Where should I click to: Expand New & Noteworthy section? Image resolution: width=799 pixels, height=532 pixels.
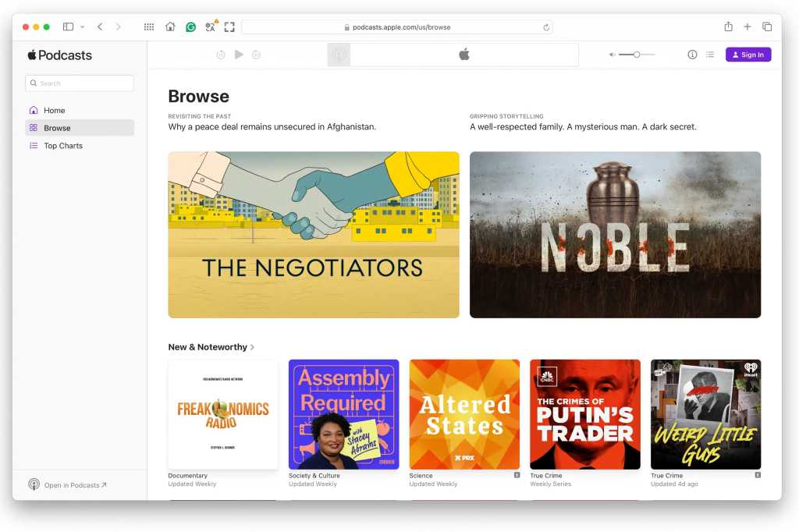point(211,347)
